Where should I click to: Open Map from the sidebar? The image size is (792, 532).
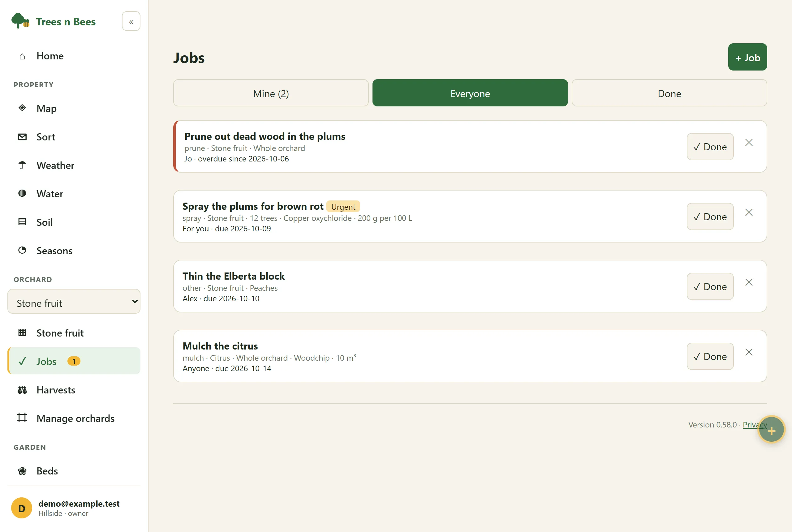pyautogui.click(x=74, y=108)
